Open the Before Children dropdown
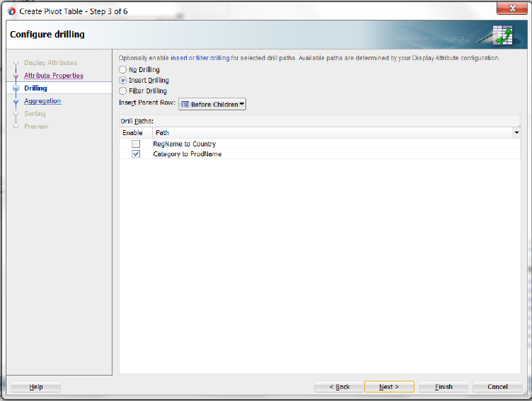Viewport: 532px width, 401px height. click(x=212, y=104)
